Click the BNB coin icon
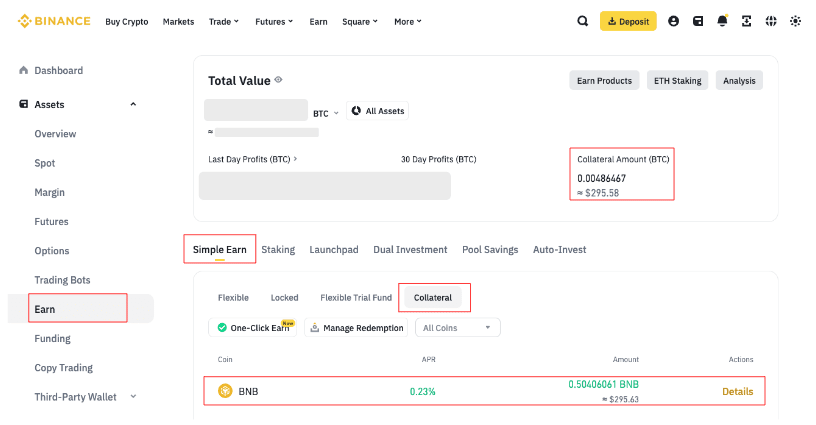 225,391
